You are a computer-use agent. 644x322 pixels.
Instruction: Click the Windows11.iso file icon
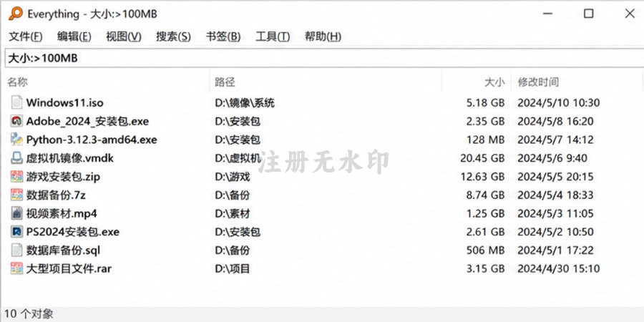(x=16, y=102)
